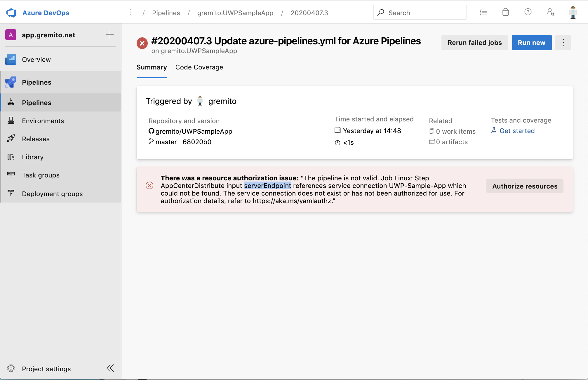Screen dimensions: 588x380
Task: Click the Rerun failed jobs button
Action: tap(475, 43)
